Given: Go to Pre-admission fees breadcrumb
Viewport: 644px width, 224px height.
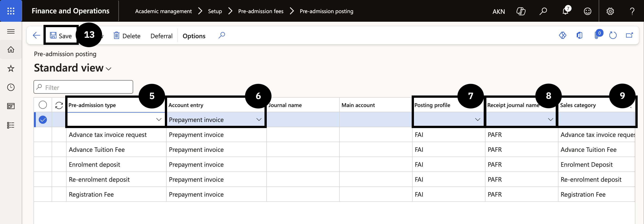Looking at the screenshot, I should click(260, 11).
